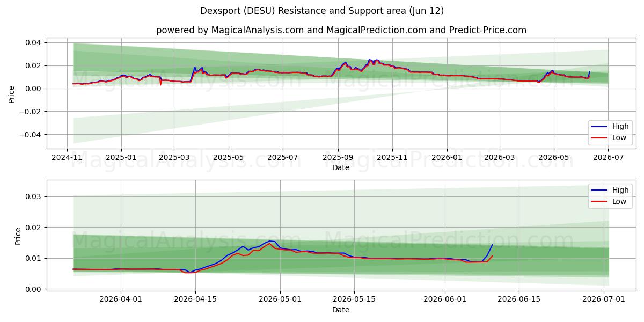Click the '0.04' price tick on the upper chart

click(34, 42)
